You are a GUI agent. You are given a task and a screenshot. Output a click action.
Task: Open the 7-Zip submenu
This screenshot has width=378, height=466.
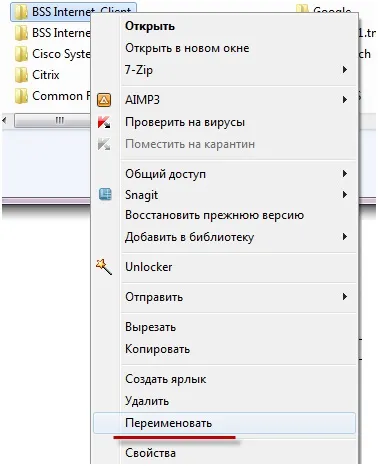(225, 70)
